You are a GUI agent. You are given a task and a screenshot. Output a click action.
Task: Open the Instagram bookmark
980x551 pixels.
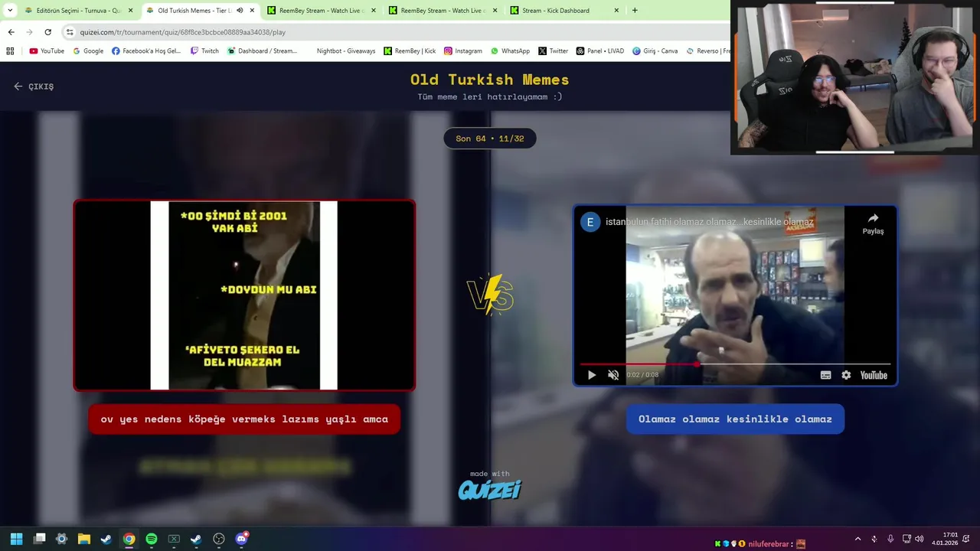(x=463, y=51)
